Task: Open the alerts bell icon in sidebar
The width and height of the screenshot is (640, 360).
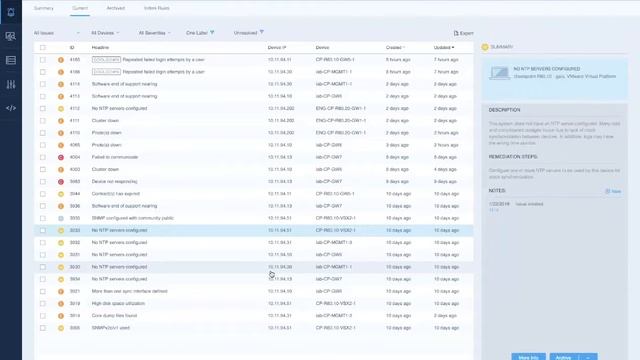Action: pos(11,12)
